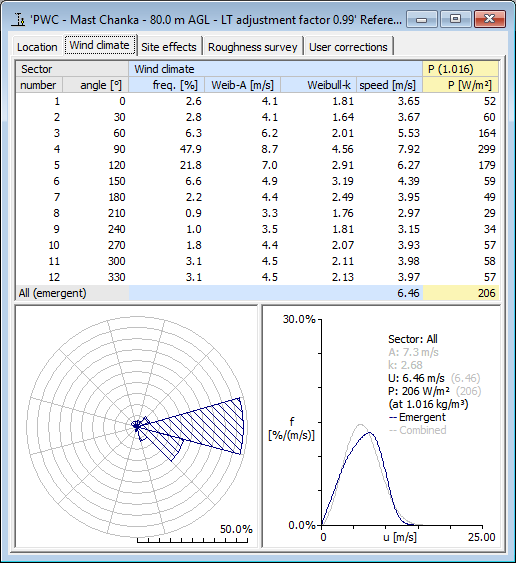This screenshot has width=516, height=563.
Task: Click sector 2 Weibull-k value 1.64
Action: [343, 117]
